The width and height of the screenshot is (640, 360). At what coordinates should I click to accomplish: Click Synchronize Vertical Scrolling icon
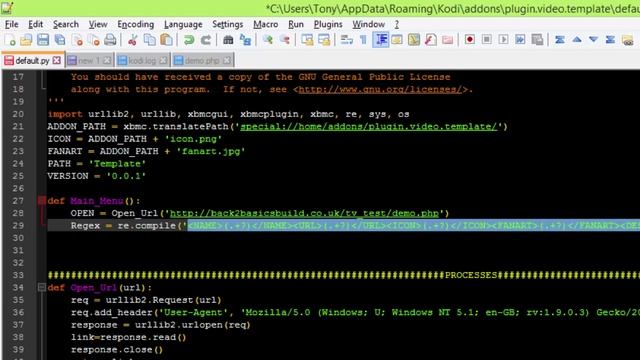coord(307,40)
